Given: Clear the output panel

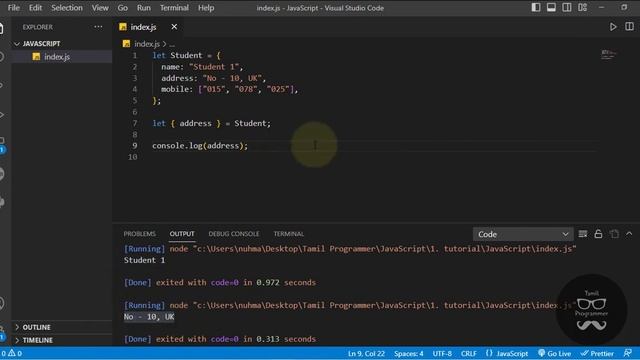Looking at the screenshot, I should 583,234.
